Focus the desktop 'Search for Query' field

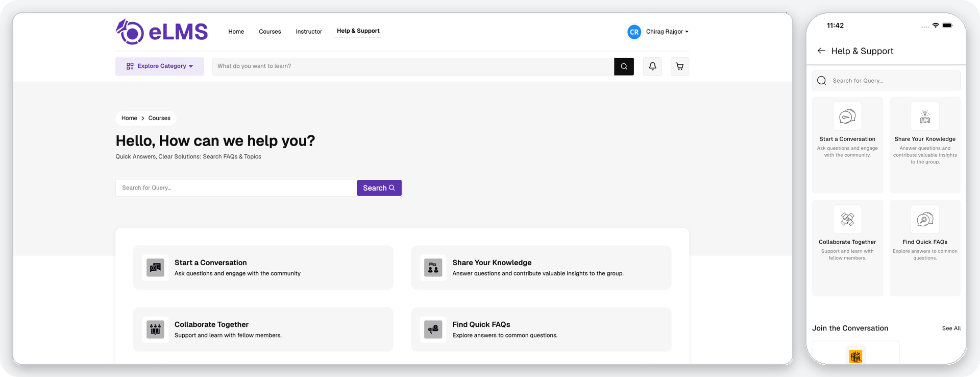236,188
